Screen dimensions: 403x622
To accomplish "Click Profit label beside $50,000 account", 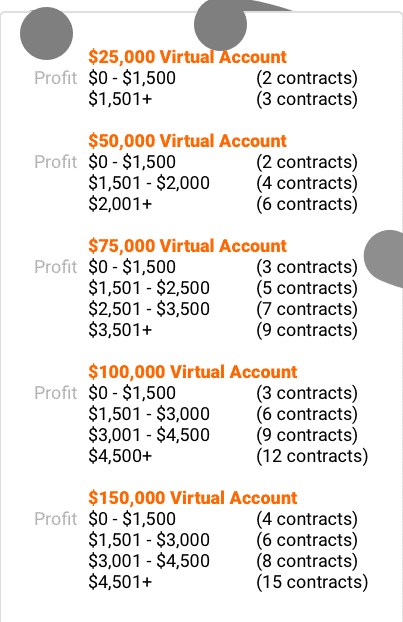I will [x=56, y=162].
